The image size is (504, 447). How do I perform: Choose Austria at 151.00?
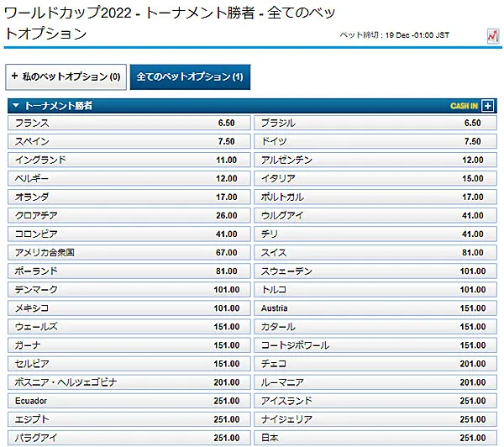pos(373,308)
